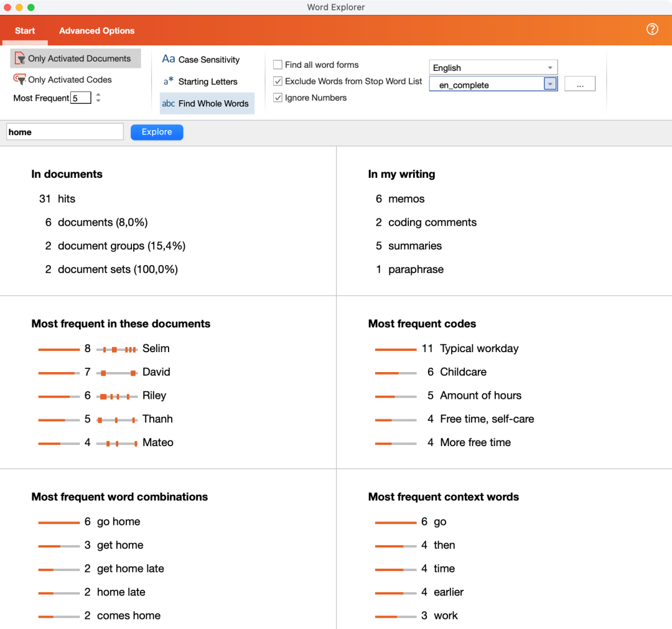Select the Amount of hours code
Viewport: 672px width, 629px height.
(x=481, y=396)
